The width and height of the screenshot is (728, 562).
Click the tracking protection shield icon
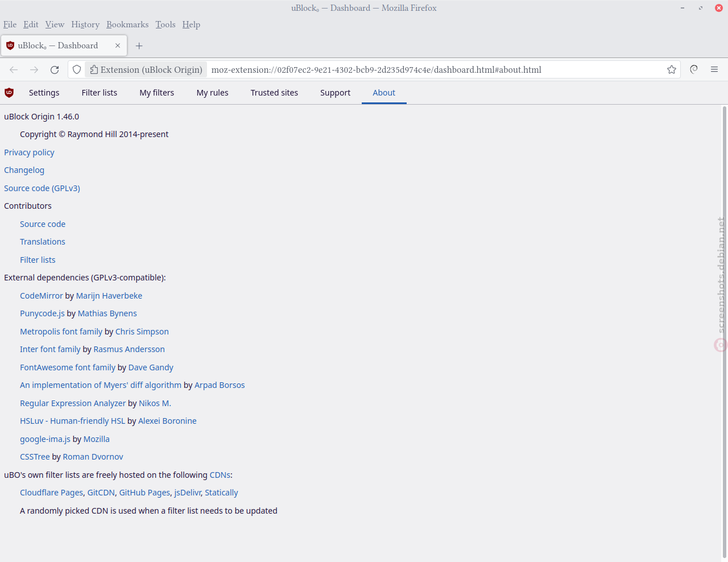(x=77, y=69)
